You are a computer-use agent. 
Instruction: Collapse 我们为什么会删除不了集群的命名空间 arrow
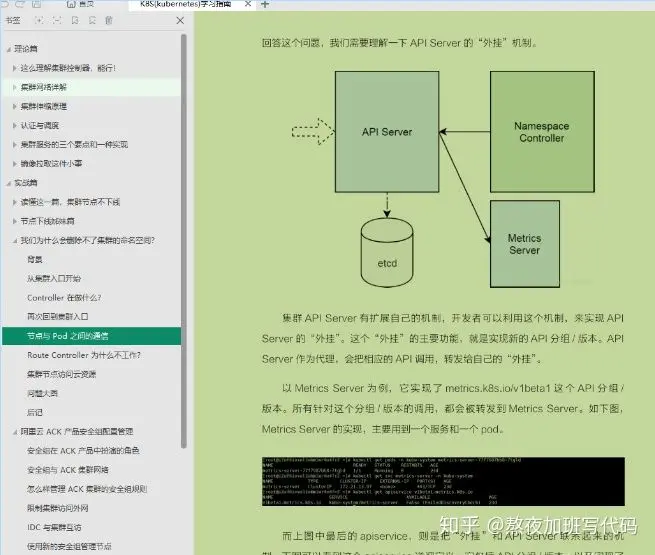coord(15,241)
